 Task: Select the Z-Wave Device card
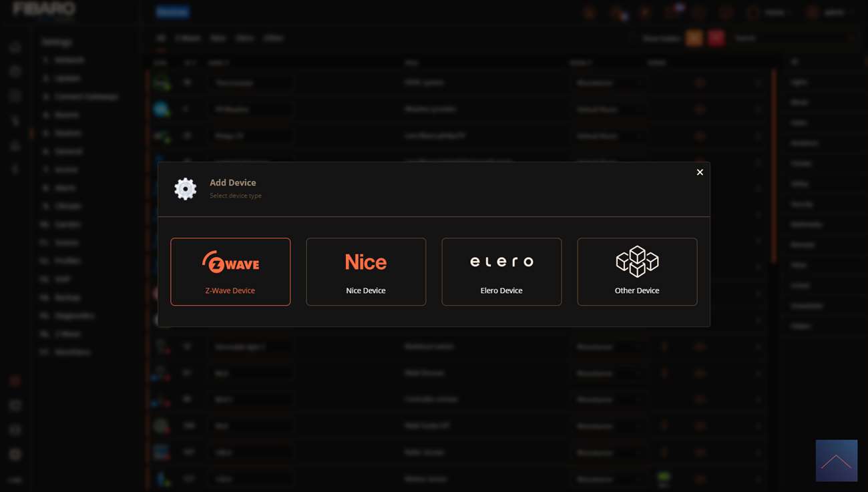click(230, 272)
